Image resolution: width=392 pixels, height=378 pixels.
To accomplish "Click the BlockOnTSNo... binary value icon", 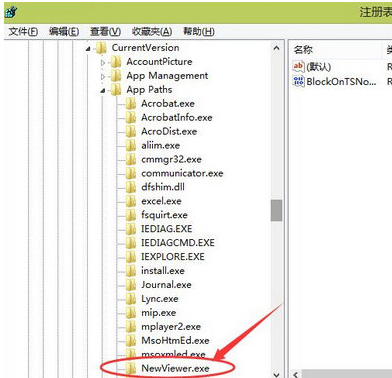I will pyautogui.click(x=298, y=81).
